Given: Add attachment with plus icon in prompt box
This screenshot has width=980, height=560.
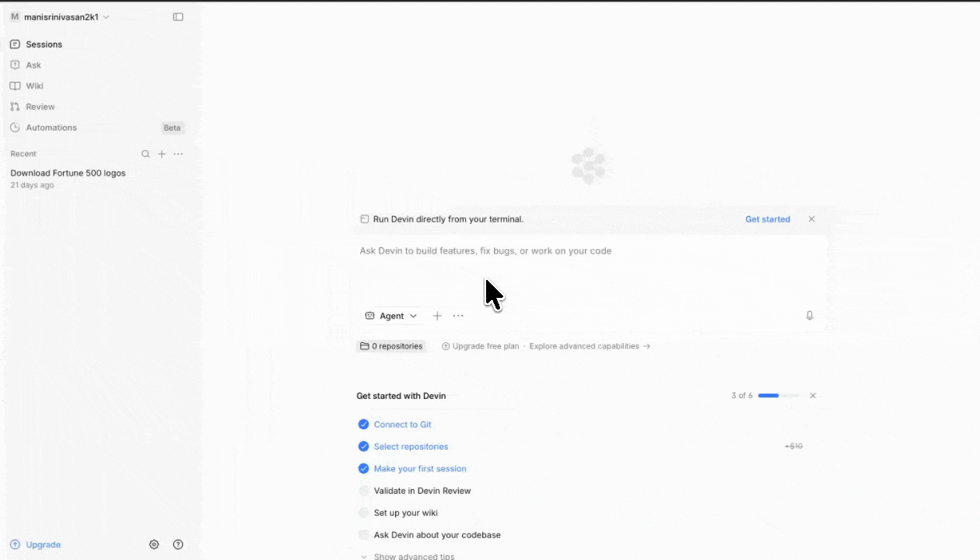Looking at the screenshot, I should (437, 316).
